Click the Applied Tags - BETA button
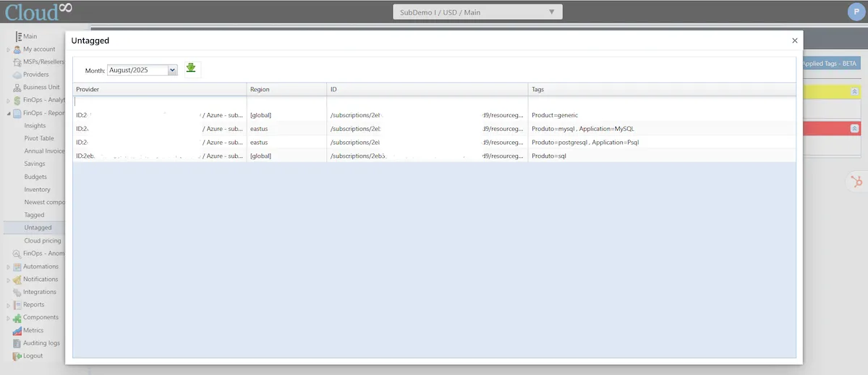868x375 pixels. click(x=830, y=64)
